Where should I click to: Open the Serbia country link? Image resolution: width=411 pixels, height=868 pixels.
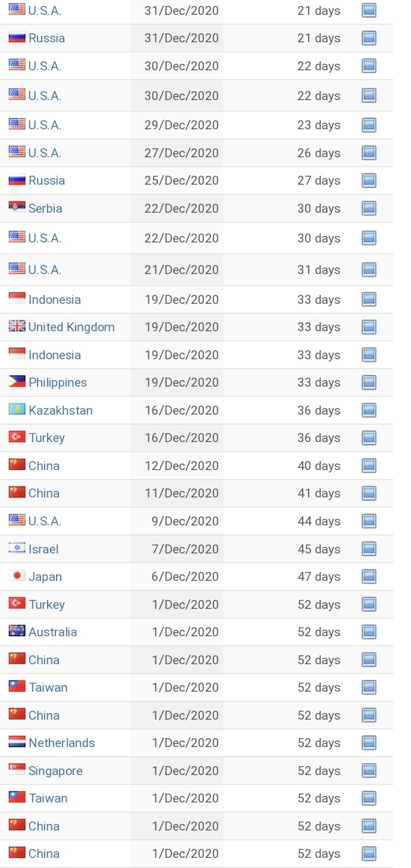[45, 209]
